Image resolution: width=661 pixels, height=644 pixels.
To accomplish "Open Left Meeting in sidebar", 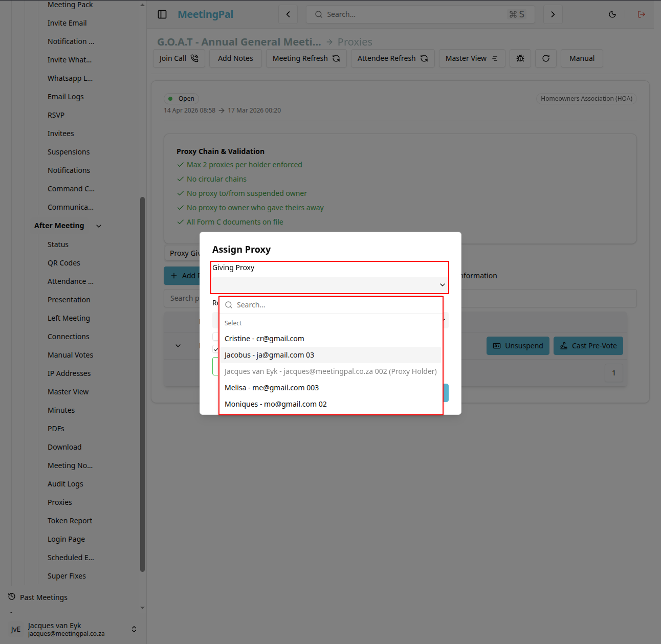I will coord(69,318).
